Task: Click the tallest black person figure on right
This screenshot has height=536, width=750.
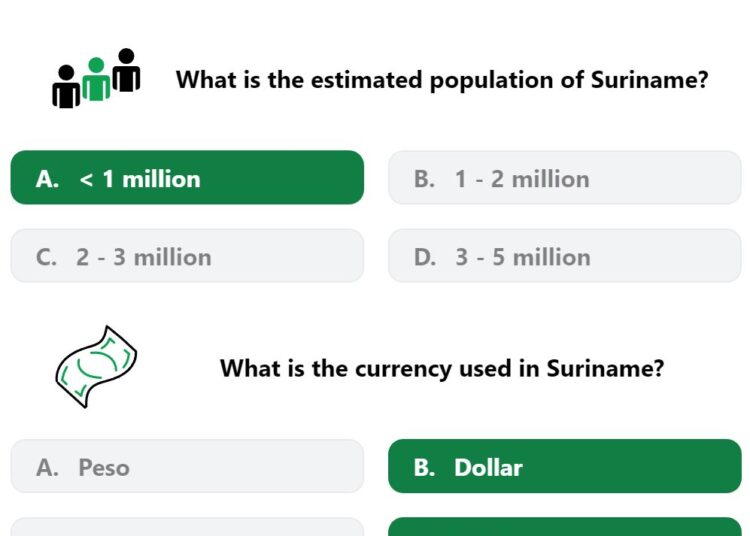Action: 126,70
